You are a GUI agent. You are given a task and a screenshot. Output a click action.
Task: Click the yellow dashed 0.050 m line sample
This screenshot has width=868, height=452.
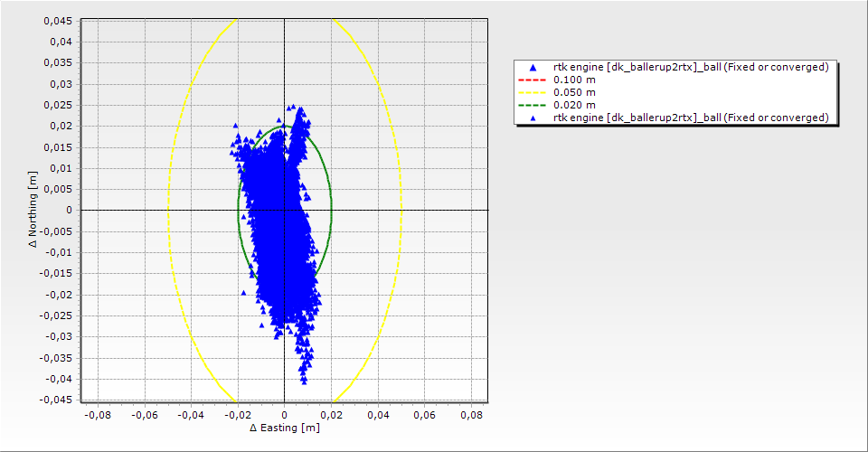point(532,92)
